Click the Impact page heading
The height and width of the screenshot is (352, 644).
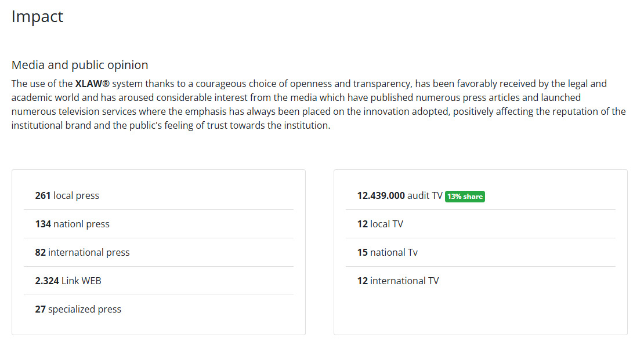(x=37, y=17)
